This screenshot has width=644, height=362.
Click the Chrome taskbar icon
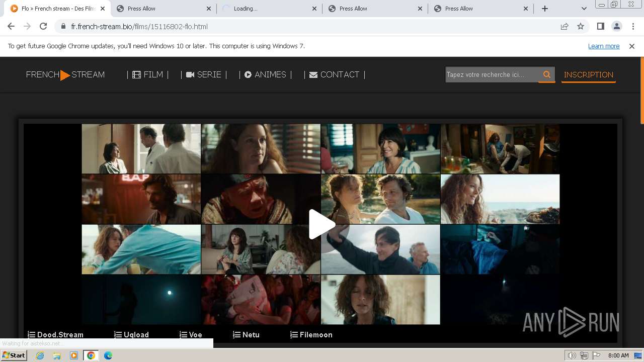pos(91,355)
